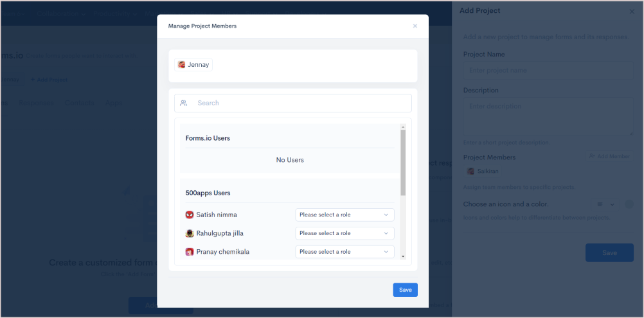This screenshot has width=644, height=318.
Task: Click the project color swatch circle
Action: point(629,204)
